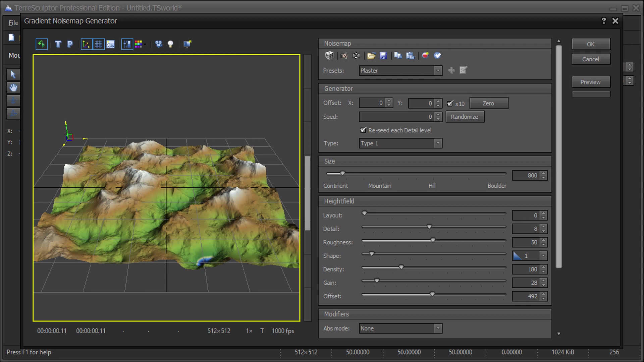Open the File menu
This screenshot has width=644, height=362.
coord(13,23)
